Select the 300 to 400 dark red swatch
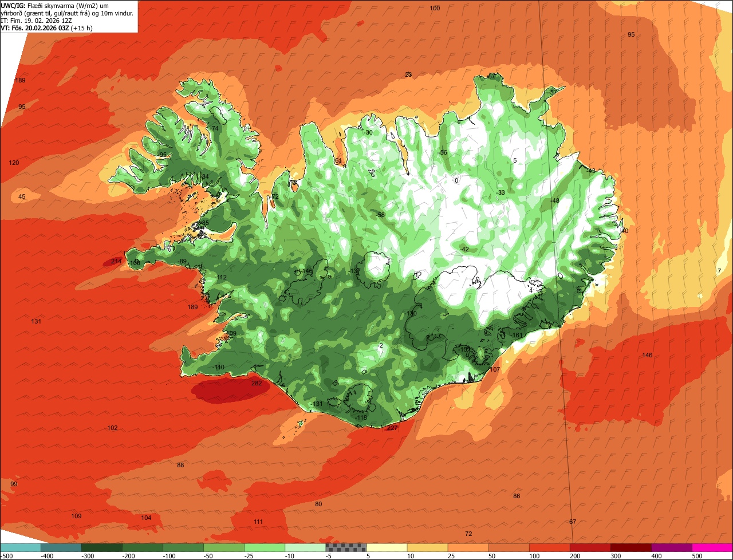This screenshot has width=733, height=560. coord(630,547)
